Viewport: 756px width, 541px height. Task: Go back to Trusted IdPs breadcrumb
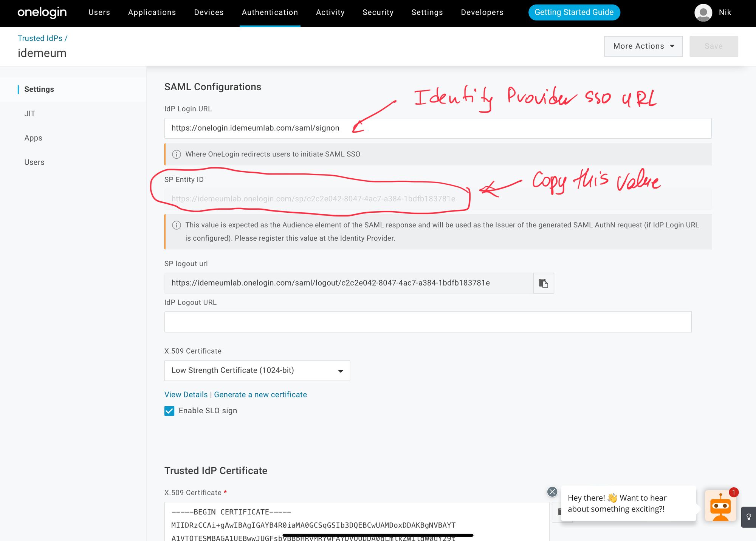(x=40, y=38)
